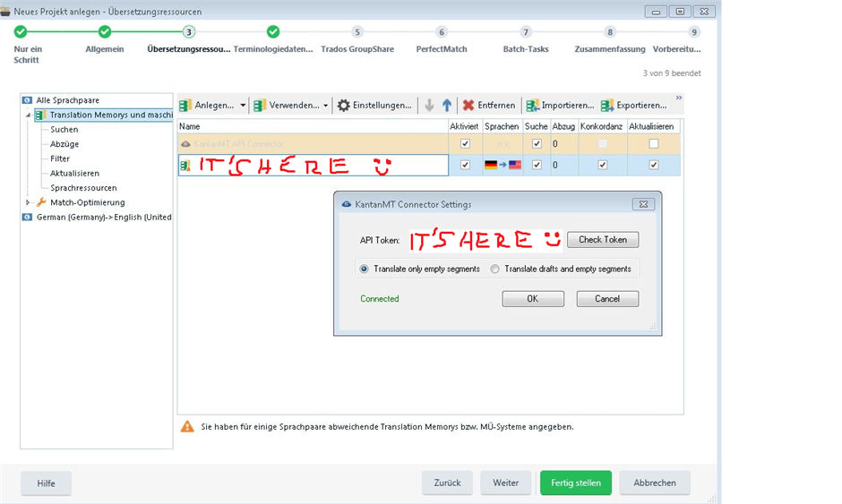This screenshot has height=504, width=842.
Task: Select step 3 Übersetzungsressourcen
Action: [x=188, y=32]
